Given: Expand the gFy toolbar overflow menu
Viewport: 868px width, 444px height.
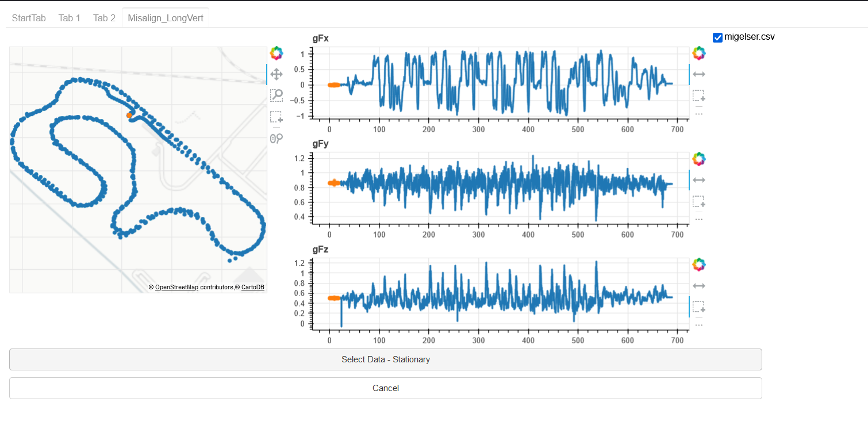Looking at the screenshot, I should click(699, 219).
